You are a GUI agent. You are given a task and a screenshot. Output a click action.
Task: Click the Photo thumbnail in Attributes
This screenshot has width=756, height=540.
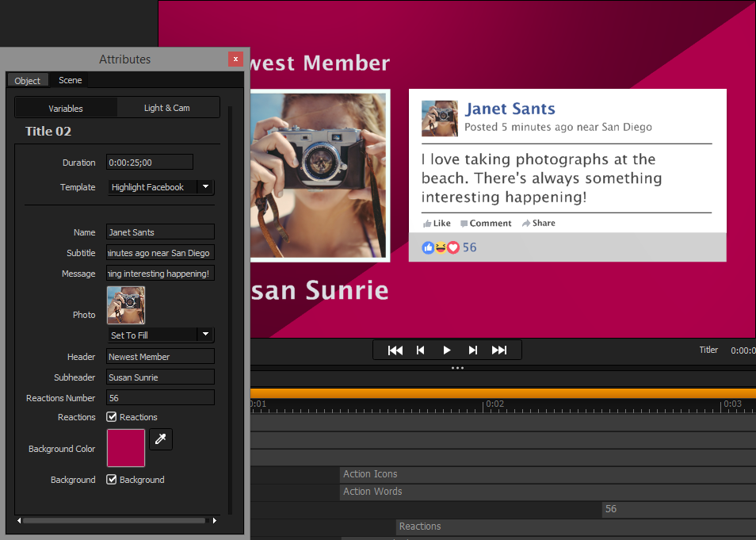click(x=126, y=305)
